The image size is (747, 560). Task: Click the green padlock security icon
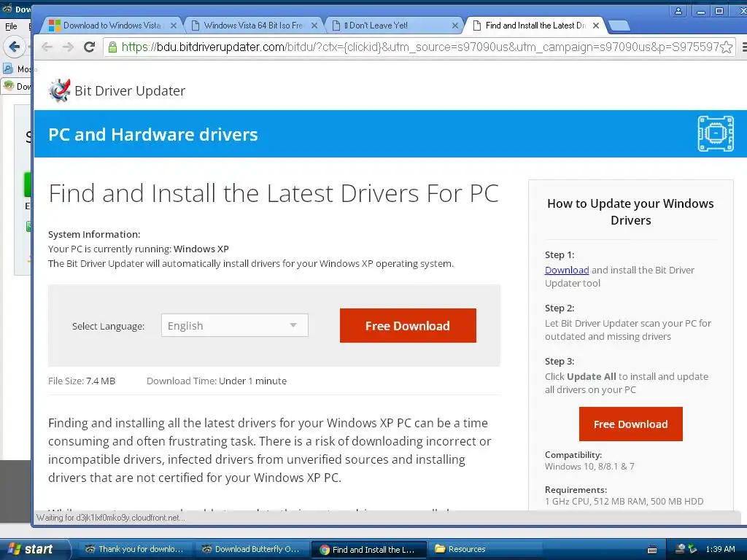click(x=112, y=47)
